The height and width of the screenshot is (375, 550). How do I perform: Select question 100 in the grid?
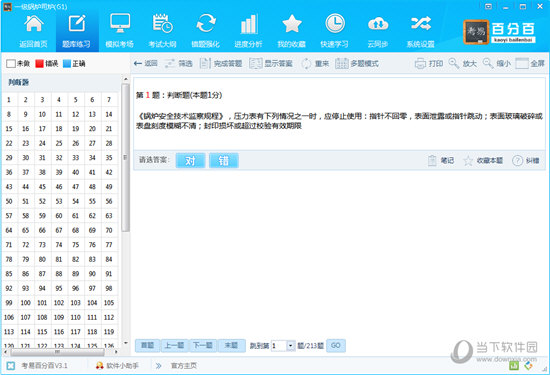(x=26, y=303)
